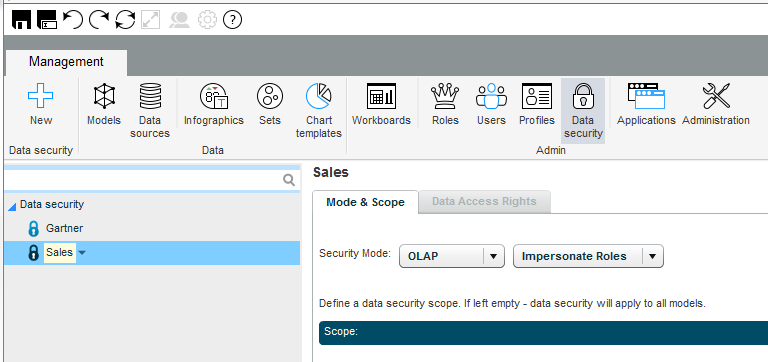768x362 pixels.
Task: Open the Workboards section
Action: pyautogui.click(x=381, y=104)
